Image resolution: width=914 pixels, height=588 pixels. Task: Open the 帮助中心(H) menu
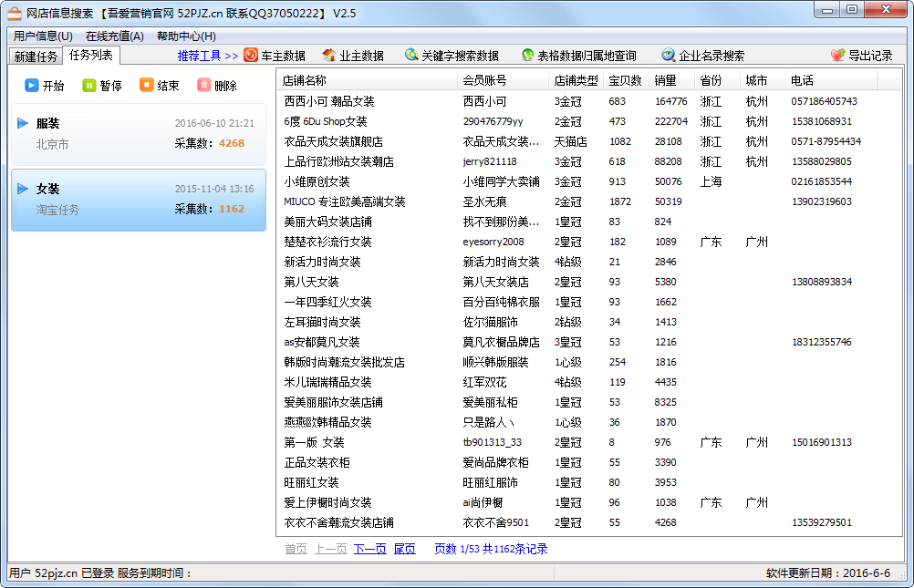point(186,36)
